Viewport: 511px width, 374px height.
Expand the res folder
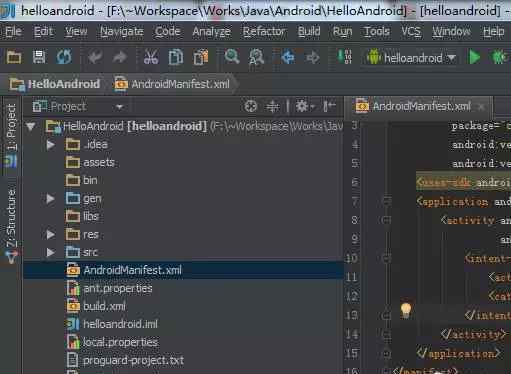51,235
